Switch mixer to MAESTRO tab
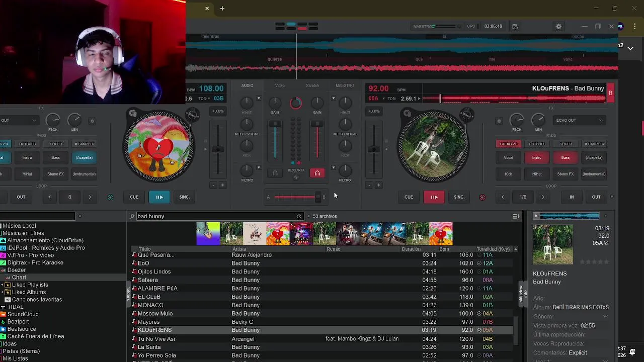 [x=345, y=85]
